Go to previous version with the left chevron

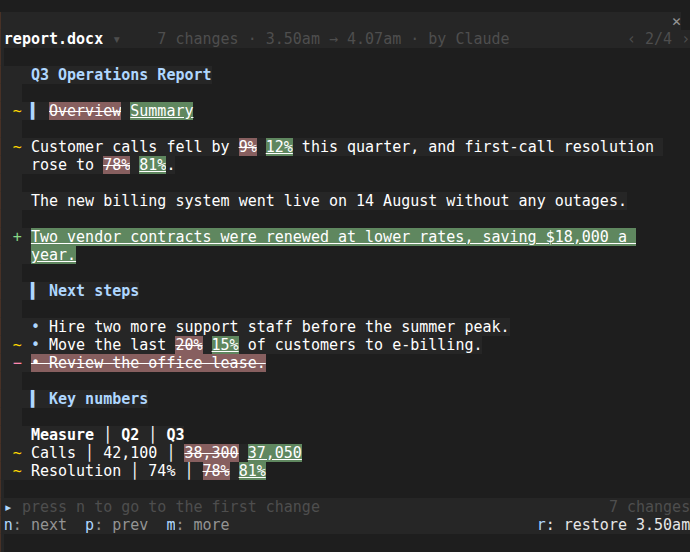(x=631, y=39)
